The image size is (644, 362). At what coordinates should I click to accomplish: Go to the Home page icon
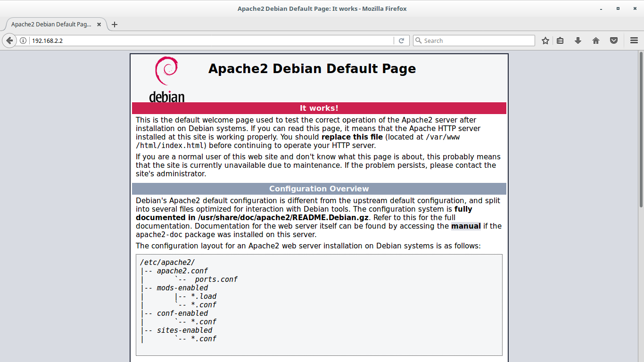click(x=596, y=41)
